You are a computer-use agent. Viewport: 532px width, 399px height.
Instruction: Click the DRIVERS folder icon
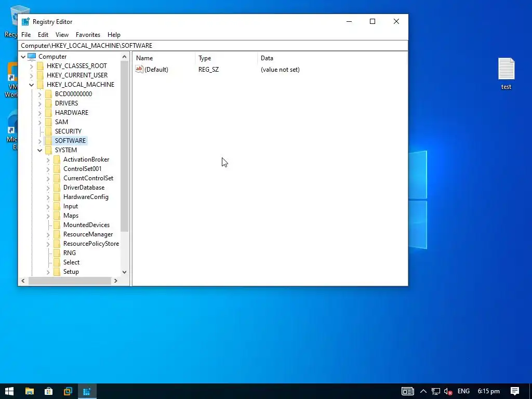48,103
